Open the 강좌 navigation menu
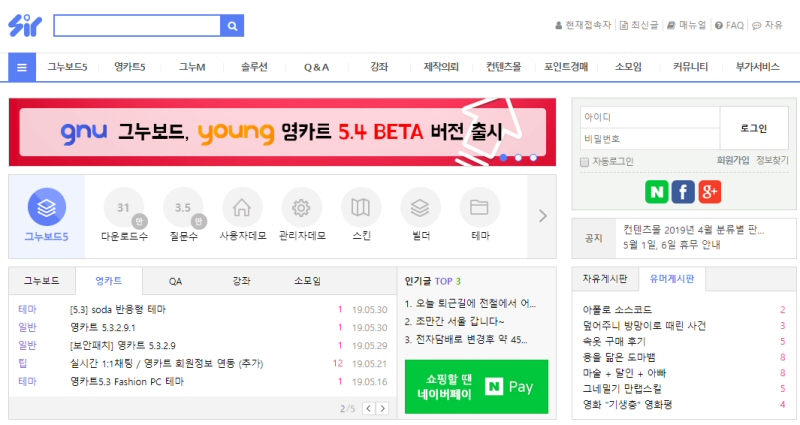This screenshot has height=425, width=800. pyautogui.click(x=379, y=67)
